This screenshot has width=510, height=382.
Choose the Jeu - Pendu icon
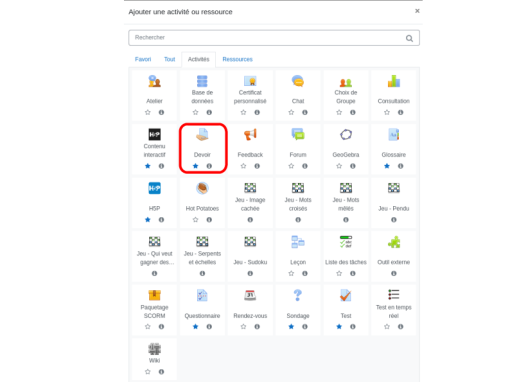coord(394,188)
